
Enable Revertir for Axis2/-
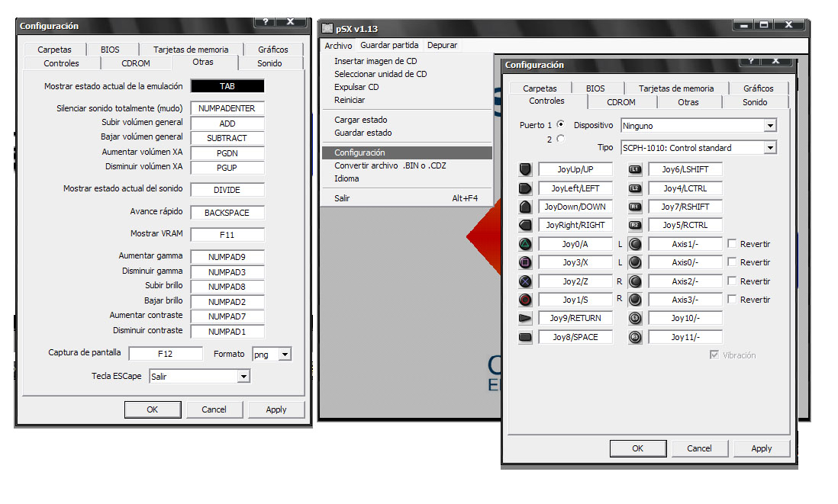(x=732, y=281)
